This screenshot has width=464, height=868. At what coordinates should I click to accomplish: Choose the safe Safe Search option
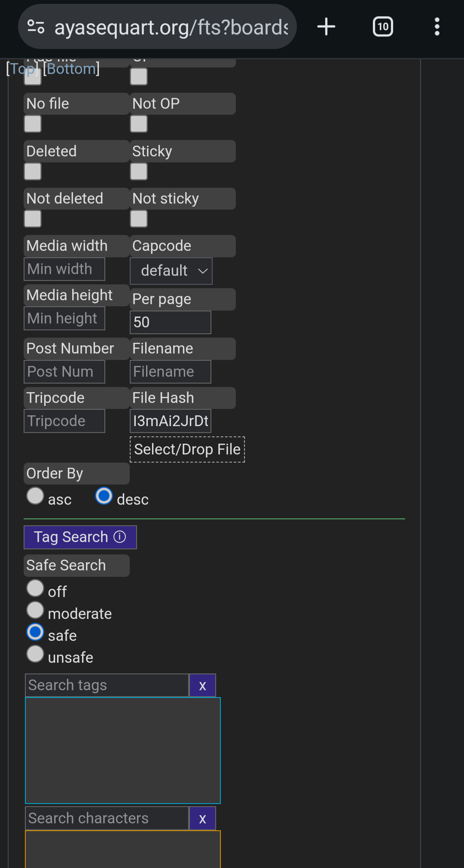tap(35, 632)
